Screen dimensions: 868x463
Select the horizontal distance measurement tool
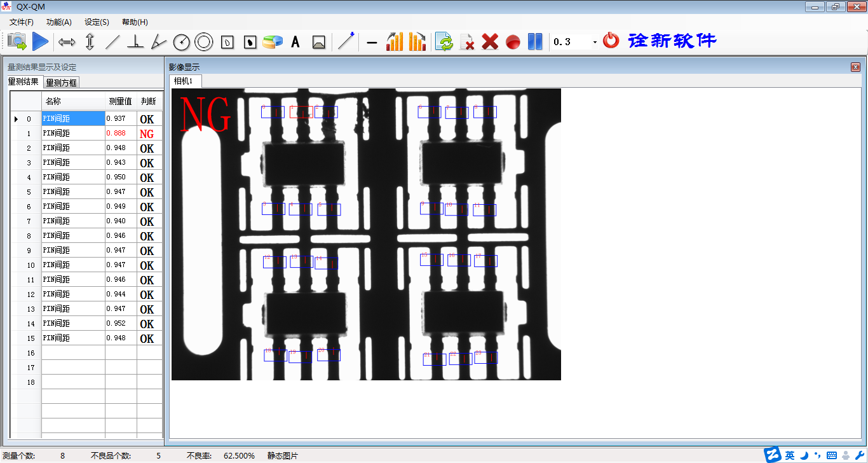67,42
